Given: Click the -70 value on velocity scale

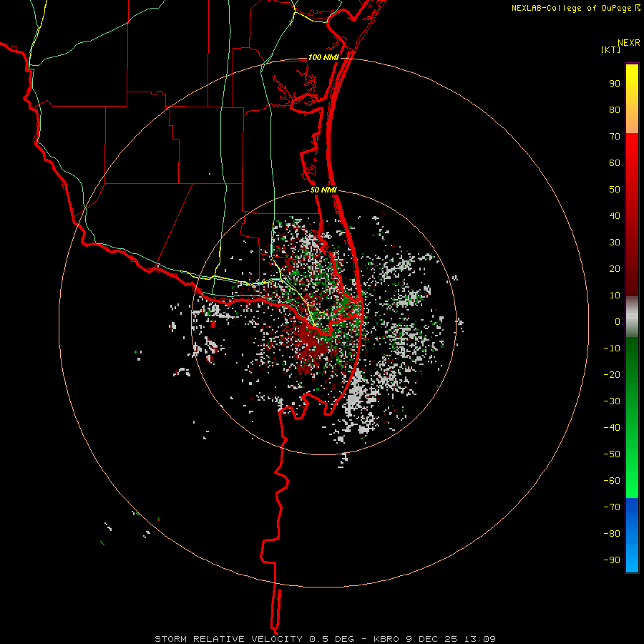Looking at the screenshot, I should click(612, 507).
